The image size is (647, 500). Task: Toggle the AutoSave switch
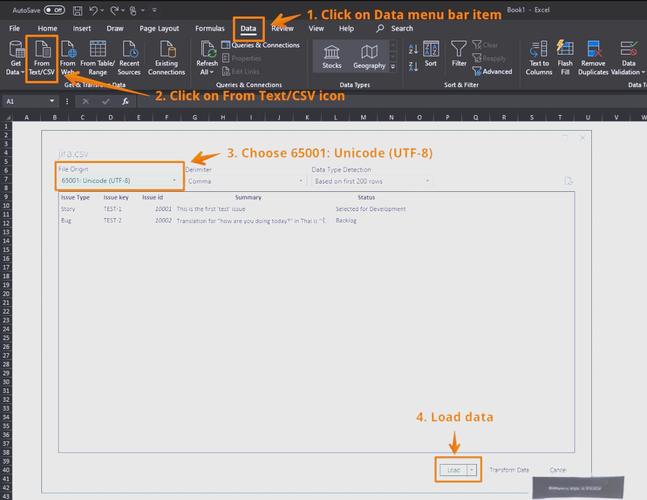(x=54, y=10)
